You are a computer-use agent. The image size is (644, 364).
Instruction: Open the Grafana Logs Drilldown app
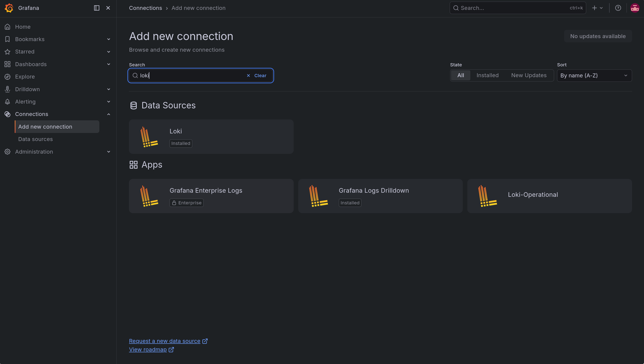coord(380,196)
